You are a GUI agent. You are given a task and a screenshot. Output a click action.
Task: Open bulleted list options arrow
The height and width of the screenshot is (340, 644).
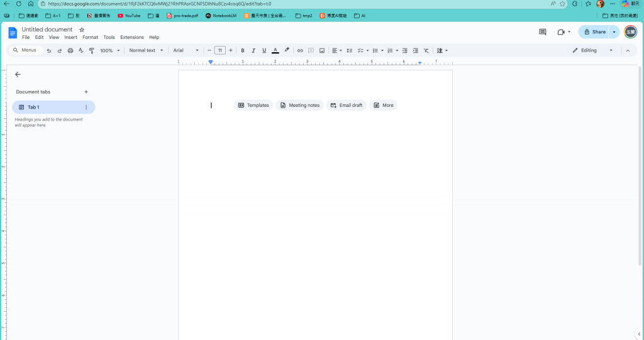[382, 50]
